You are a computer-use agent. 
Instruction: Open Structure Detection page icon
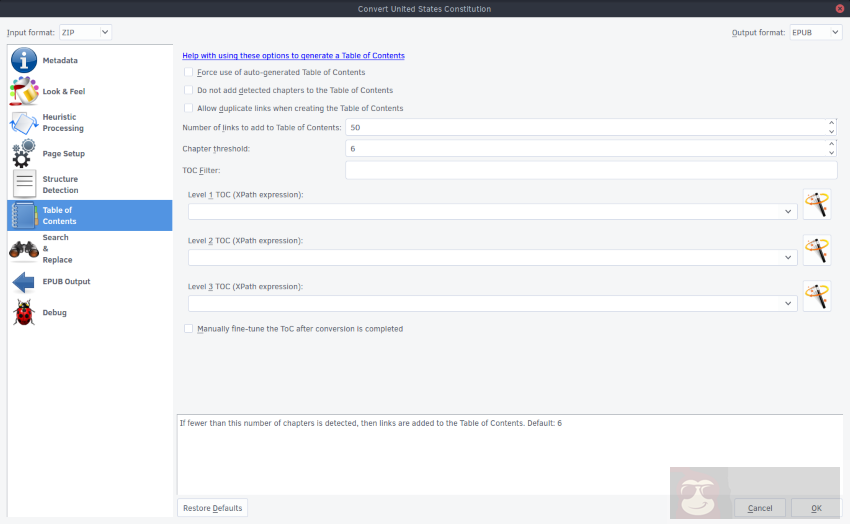coord(24,185)
